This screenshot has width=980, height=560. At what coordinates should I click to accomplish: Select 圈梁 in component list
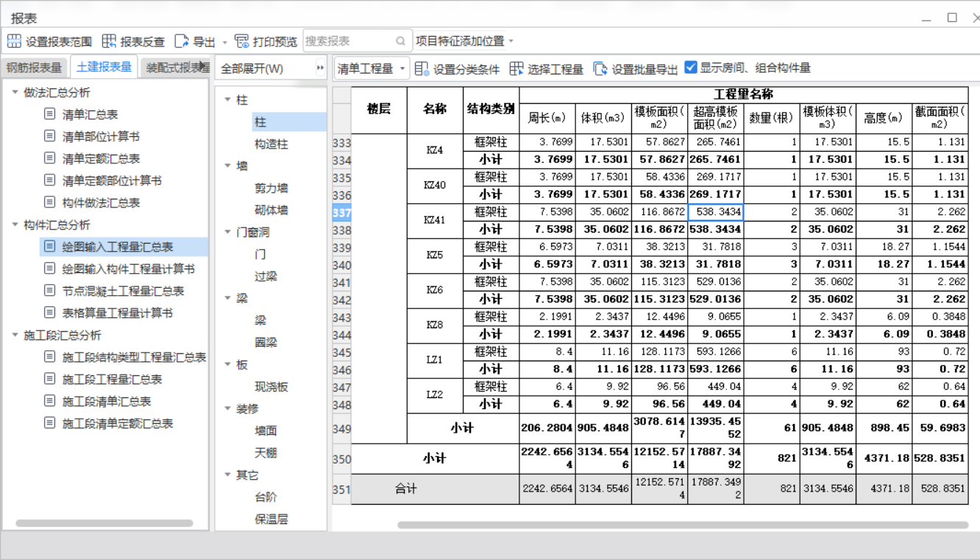pyautogui.click(x=266, y=343)
